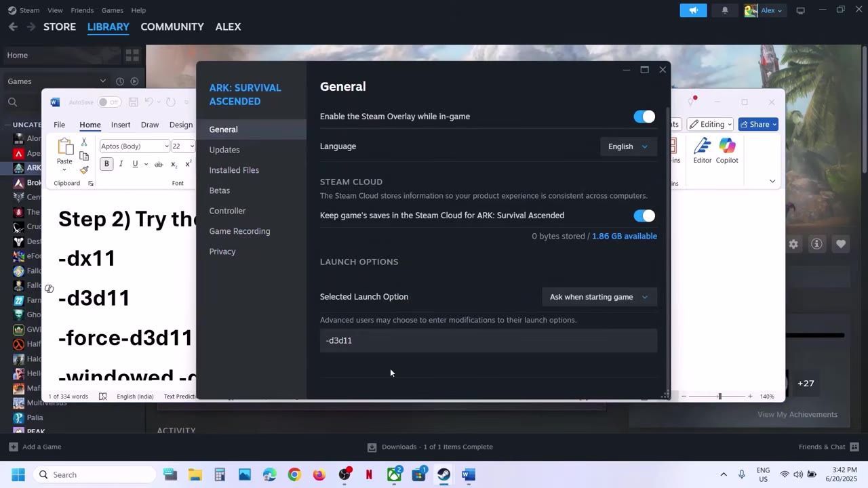Click the 1.86 GB available link
The image size is (868, 488).
pyautogui.click(x=625, y=236)
